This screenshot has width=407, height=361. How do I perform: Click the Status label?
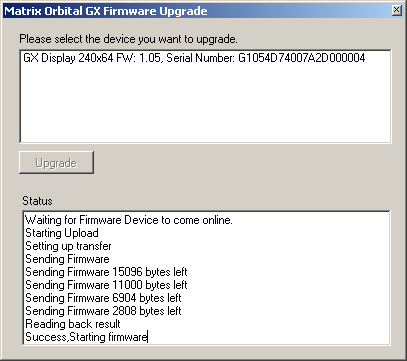click(x=37, y=201)
